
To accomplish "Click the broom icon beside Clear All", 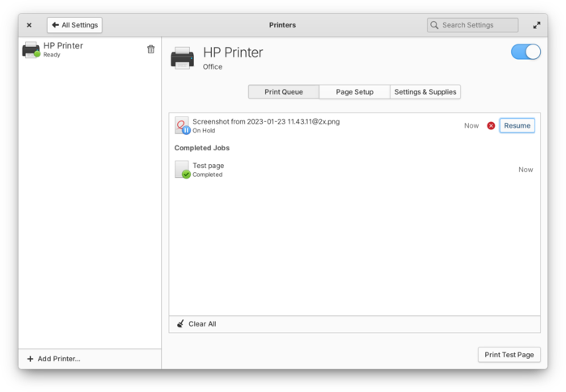I will 180,324.
